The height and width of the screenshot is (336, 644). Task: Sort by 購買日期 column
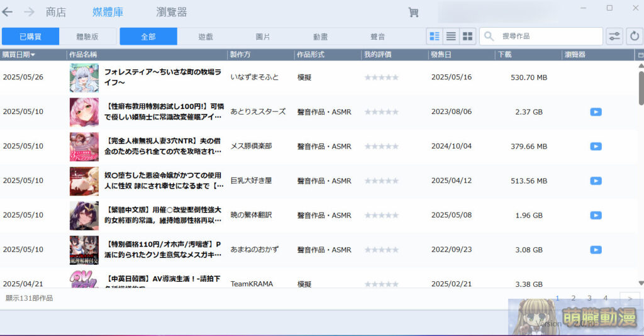(x=33, y=55)
